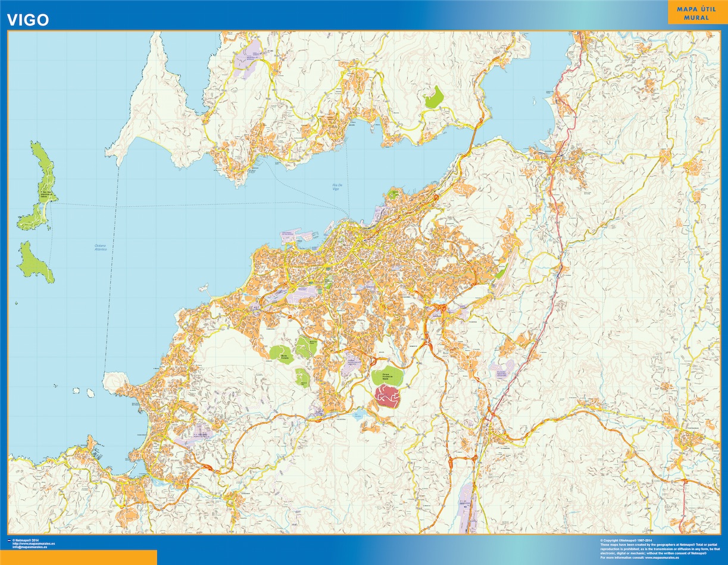Image resolution: width=728 pixels, height=565 pixels.
Task: Click the Mapa Útil Mural orange badge
Action: pos(697,13)
